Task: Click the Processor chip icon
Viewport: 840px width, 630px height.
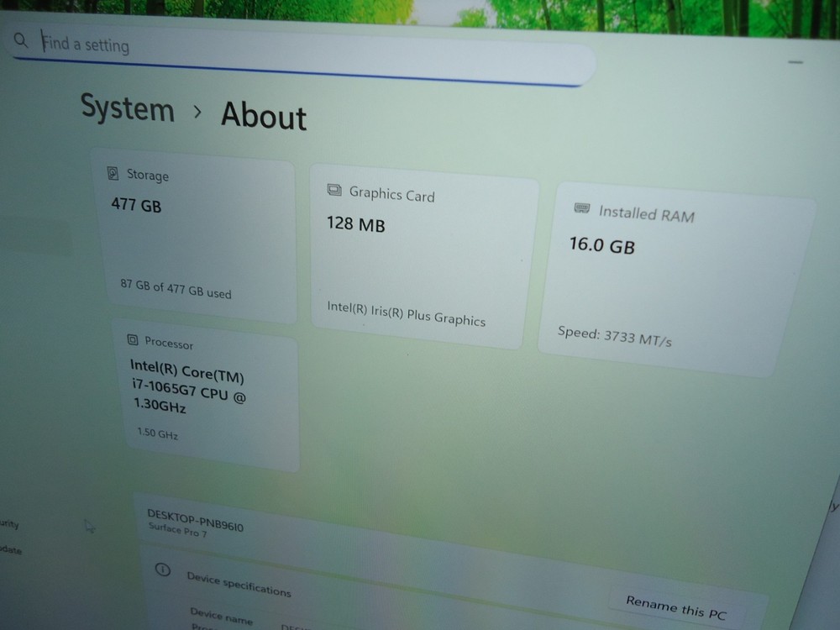Action: click(132, 340)
